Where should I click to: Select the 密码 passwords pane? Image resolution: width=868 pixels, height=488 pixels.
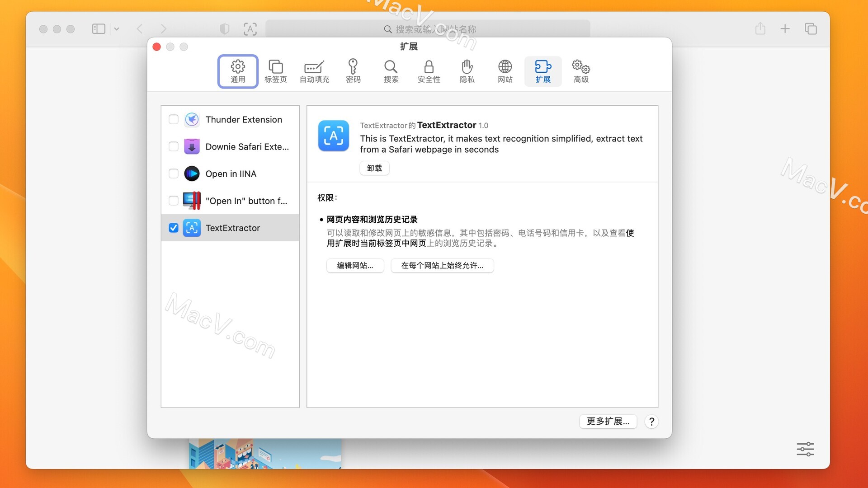point(353,71)
